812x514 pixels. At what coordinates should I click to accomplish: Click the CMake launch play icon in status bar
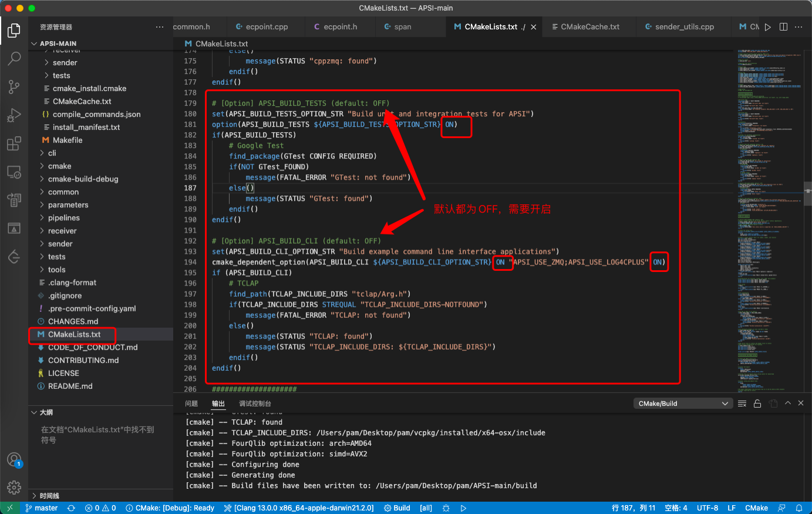pos(463,508)
